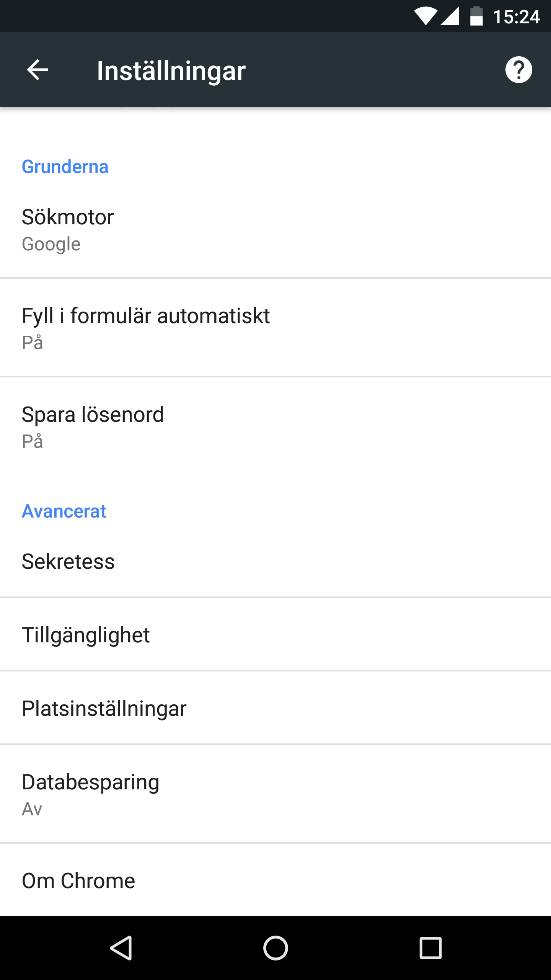Open Tillgänglighet settings
This screenshot has height=980, width=551.
tap(275, 635)
